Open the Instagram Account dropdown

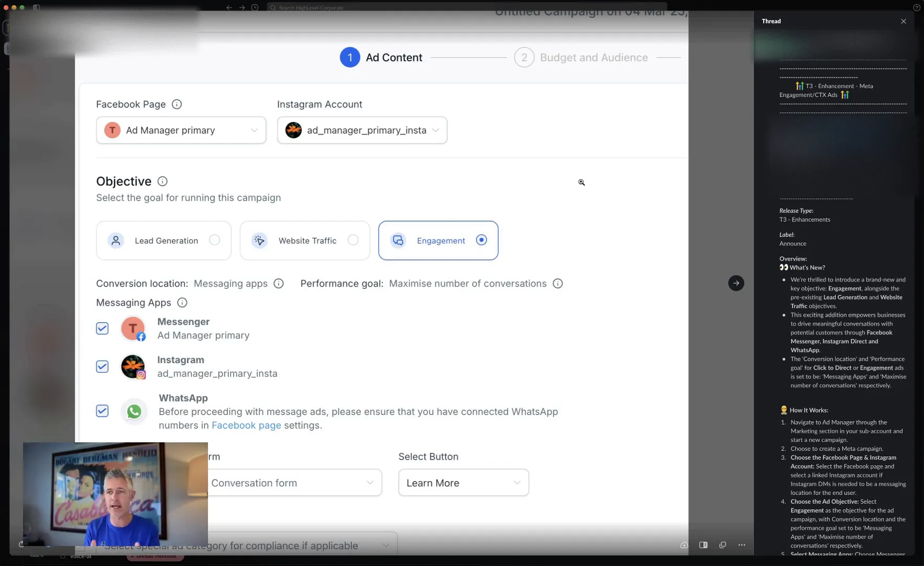(x=362, y=130)
